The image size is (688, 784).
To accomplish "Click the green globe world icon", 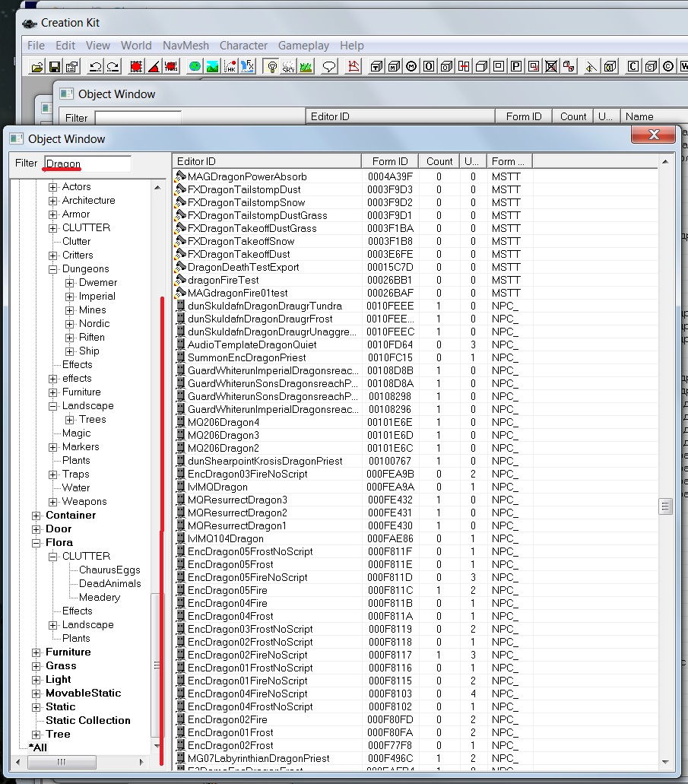I will pyautogui.click(x=194, y=67).
